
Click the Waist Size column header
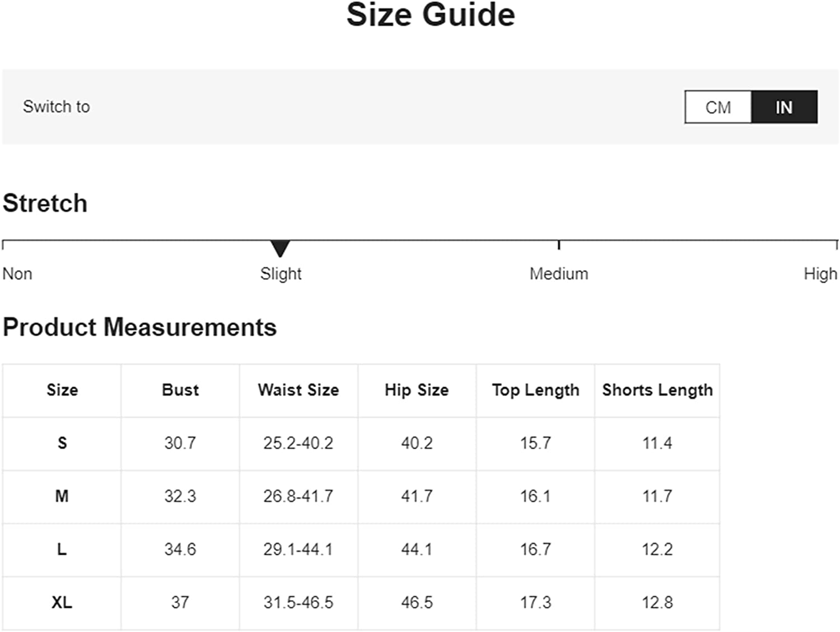298,390
